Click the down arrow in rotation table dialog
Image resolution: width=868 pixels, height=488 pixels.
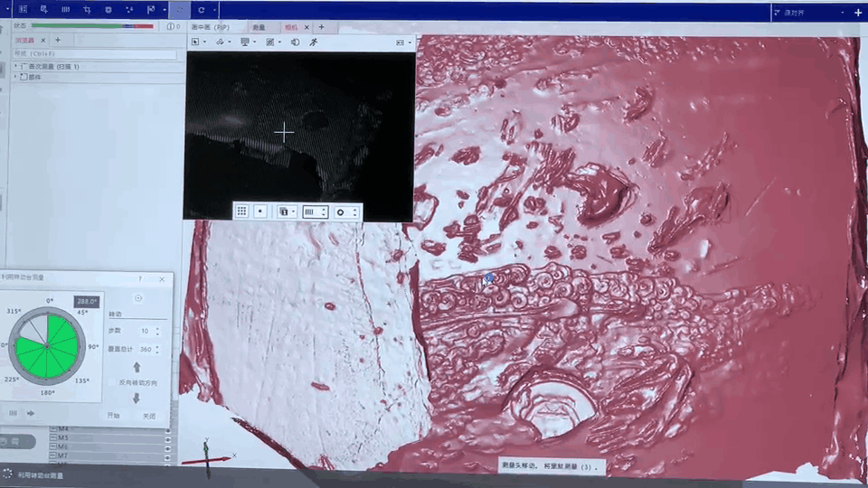[x=137, y=398]
